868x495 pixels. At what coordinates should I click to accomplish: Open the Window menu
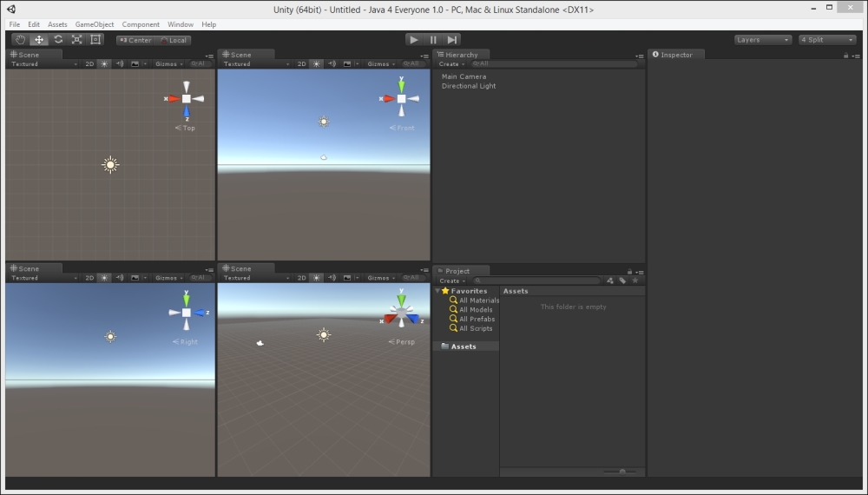(181, 24)
